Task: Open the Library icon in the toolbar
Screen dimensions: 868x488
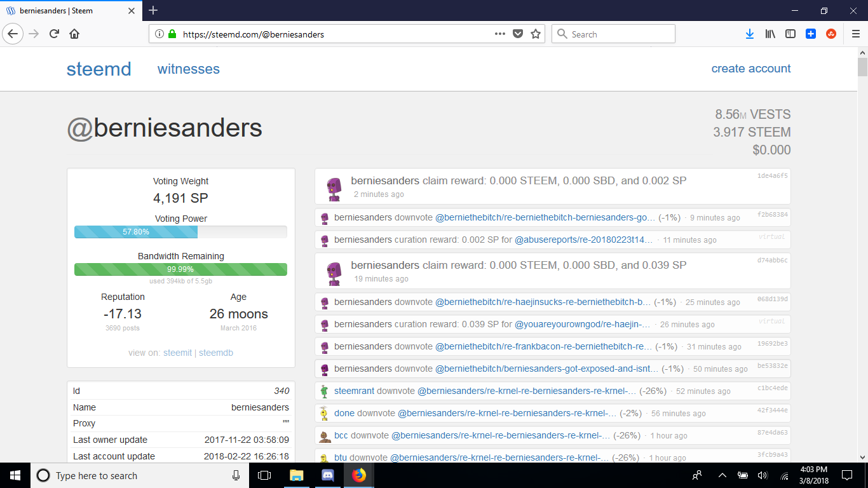Action: (x=770, y=34)
